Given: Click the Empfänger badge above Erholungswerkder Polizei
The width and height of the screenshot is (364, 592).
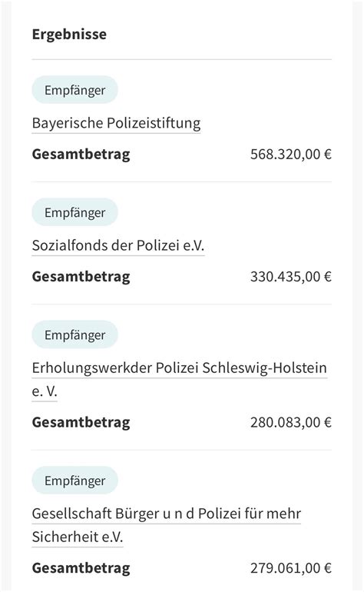Looking at the screenshot, I should (x=74, y=334).
